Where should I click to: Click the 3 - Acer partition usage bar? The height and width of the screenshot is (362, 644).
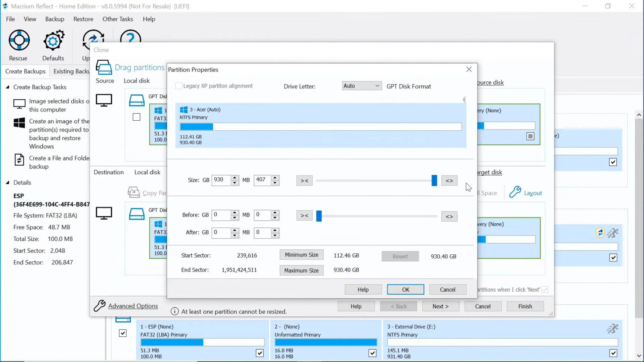[x=321, y=127]
